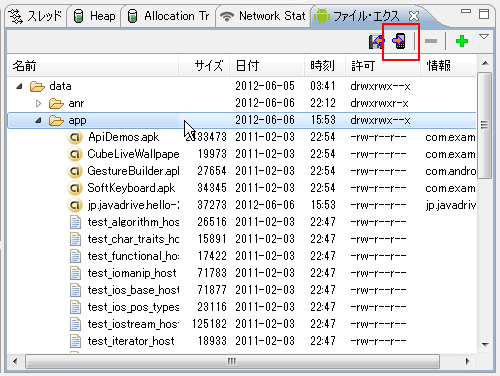Click the test_ios_pos_types file icon
Screen dimensions: 500x376
click(75, 307)
